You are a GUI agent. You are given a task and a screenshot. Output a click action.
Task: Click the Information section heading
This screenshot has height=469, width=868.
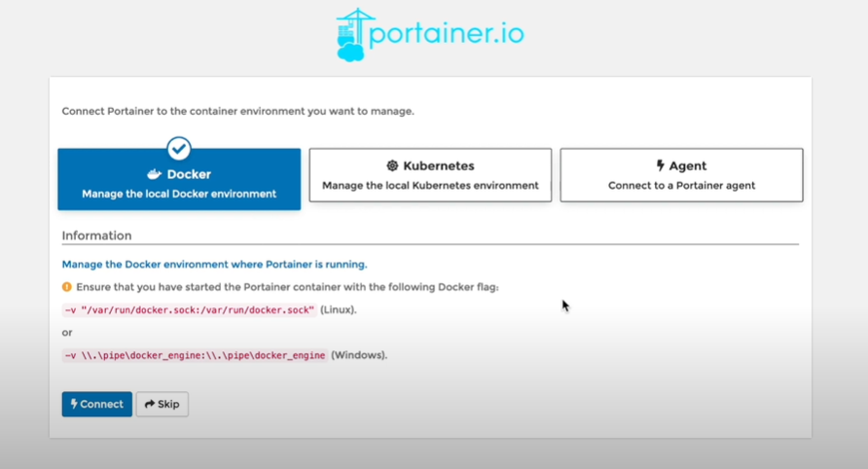point(97,235)
